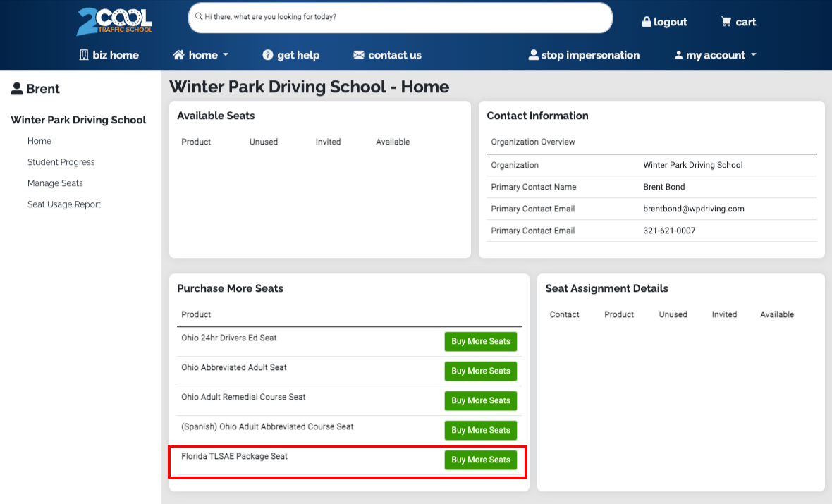Click the Invited column header in Seat Assignment Details
This screenshot has height=504, width=832.
point(724,314)
